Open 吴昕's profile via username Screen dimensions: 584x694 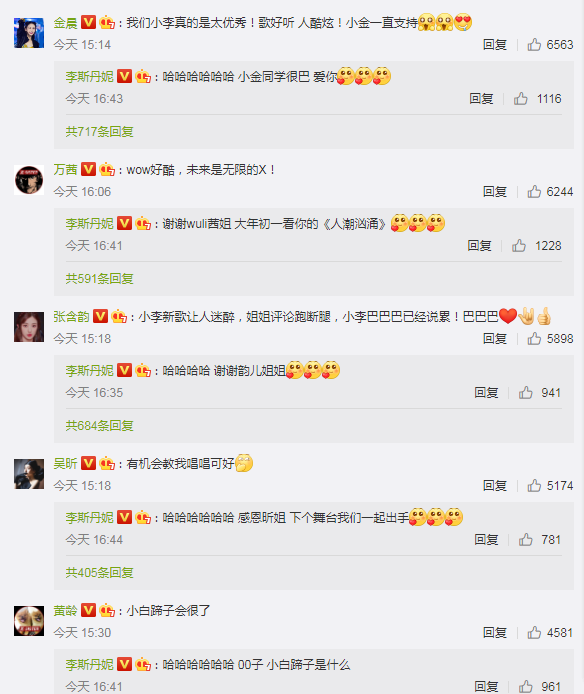pos(66,463)
